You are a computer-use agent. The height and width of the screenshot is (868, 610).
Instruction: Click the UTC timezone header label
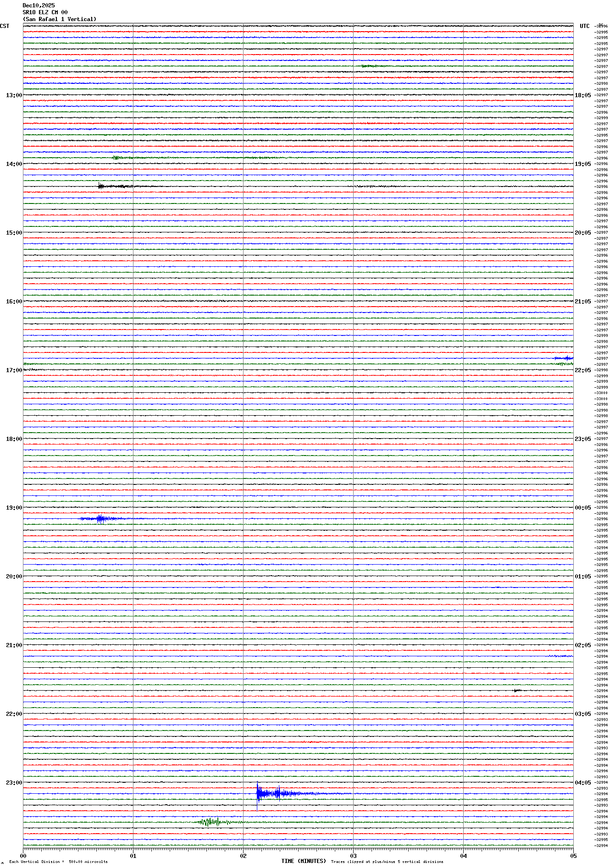point(584,26)
